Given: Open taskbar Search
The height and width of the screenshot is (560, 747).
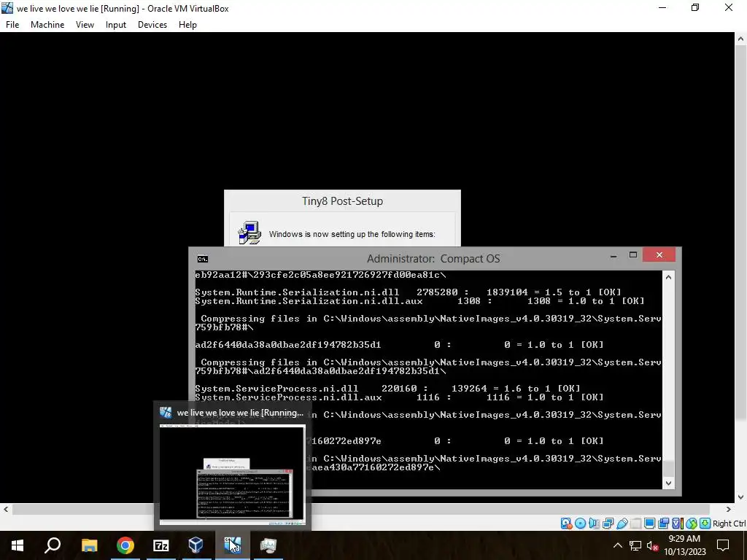Looking at the screenshot, I should point(53,545).
